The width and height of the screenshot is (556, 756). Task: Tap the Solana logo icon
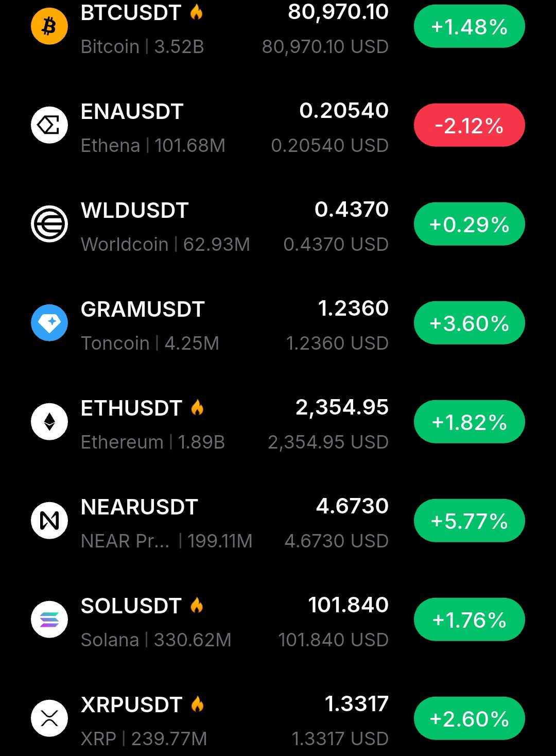pyautogui.click(x=49, y=620)
